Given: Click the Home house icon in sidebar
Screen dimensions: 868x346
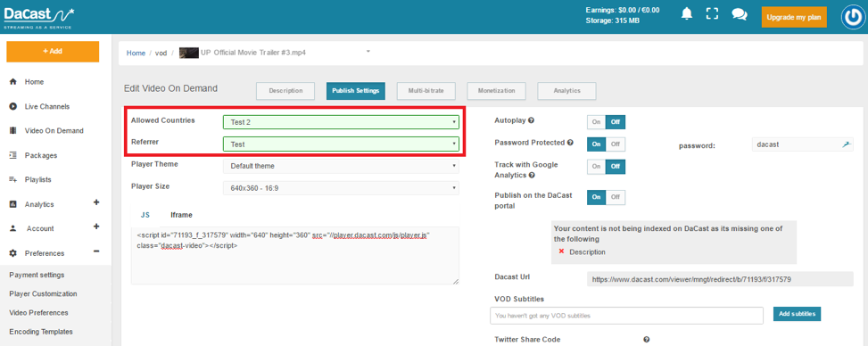Looking at the screenshot, I should (13, 82).
